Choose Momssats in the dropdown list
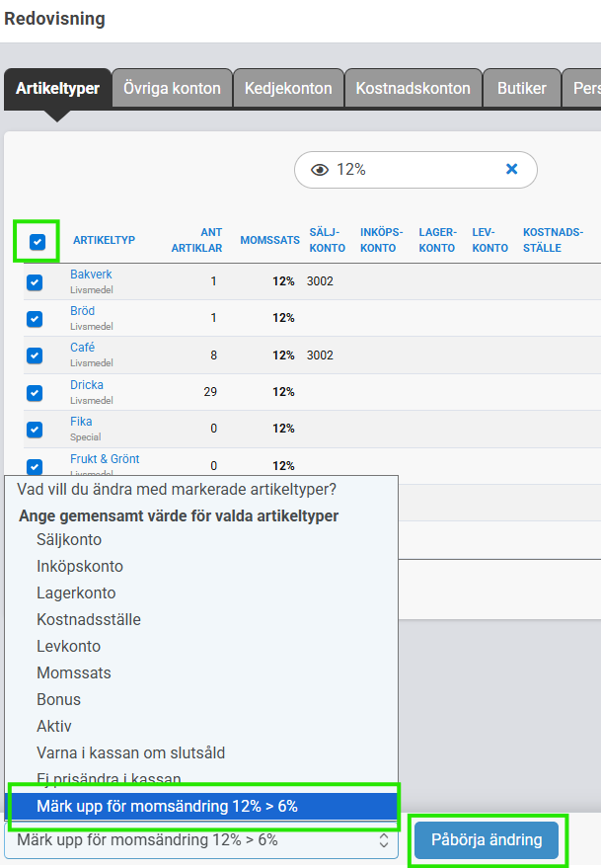This screenshot has width=601, height=868. 74,672
